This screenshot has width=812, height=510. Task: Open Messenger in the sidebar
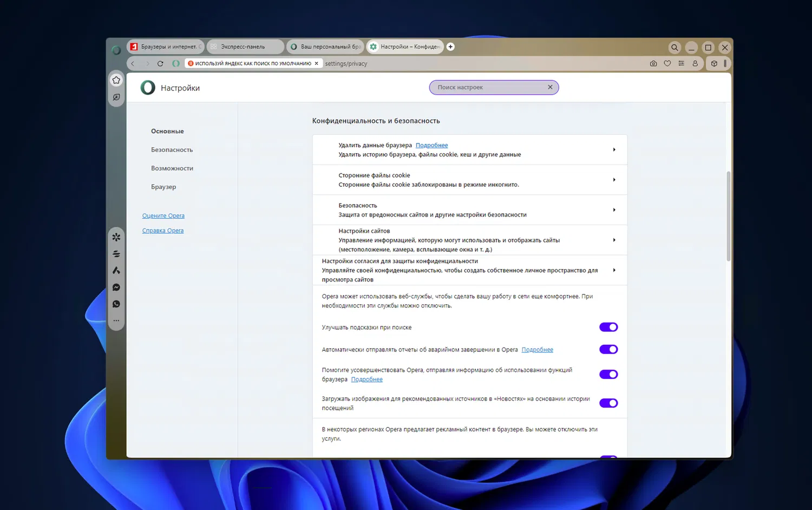point(116,287)
